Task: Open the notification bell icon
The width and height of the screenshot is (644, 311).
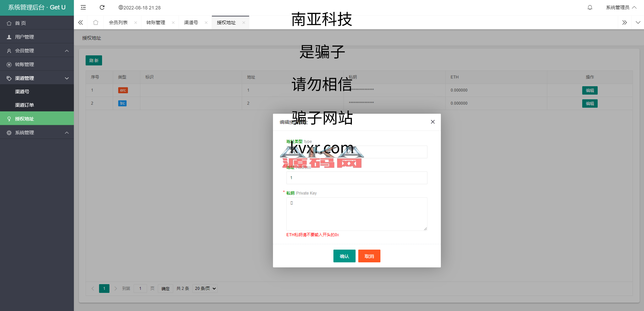Action: (x=590, y=7)
